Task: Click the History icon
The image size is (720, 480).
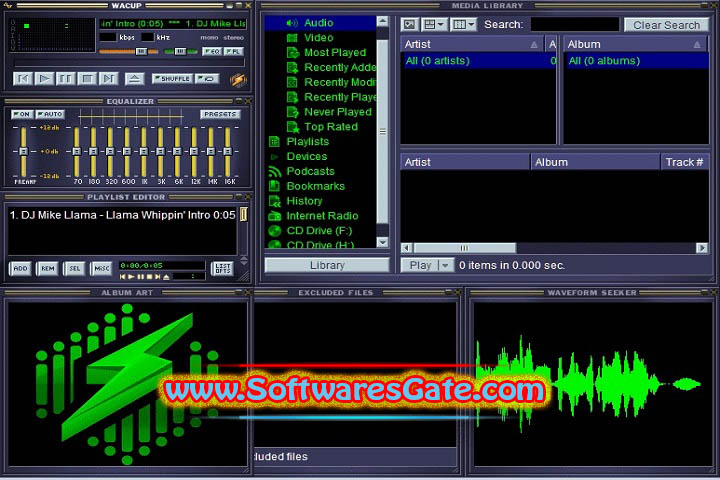Action: 275,201
